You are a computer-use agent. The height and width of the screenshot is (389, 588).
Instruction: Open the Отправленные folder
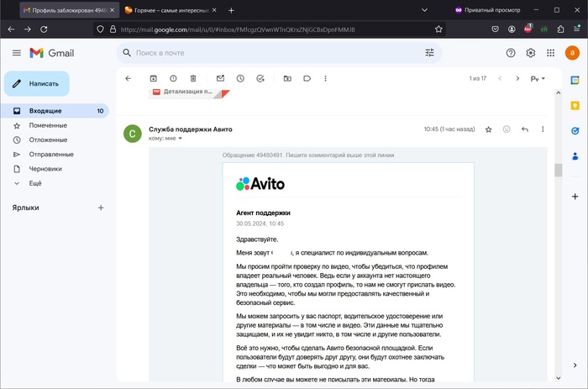(50, 154)
